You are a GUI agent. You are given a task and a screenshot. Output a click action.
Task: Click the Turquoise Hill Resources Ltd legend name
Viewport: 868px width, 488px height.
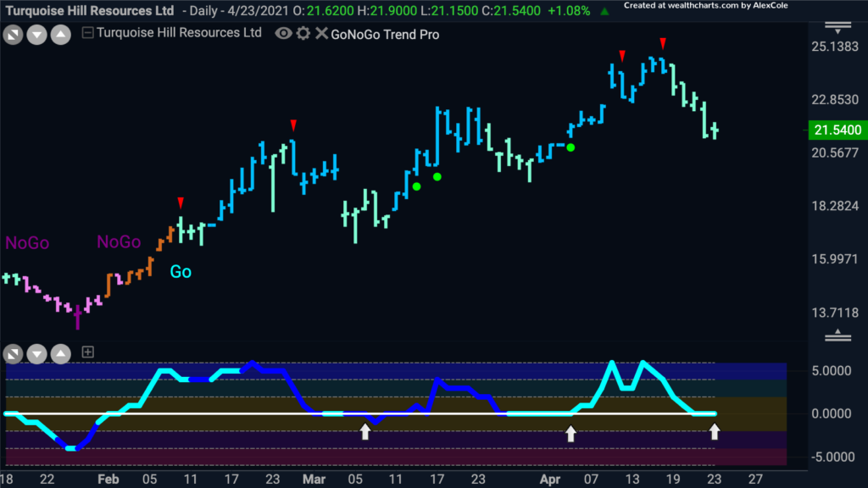point(179,33)
